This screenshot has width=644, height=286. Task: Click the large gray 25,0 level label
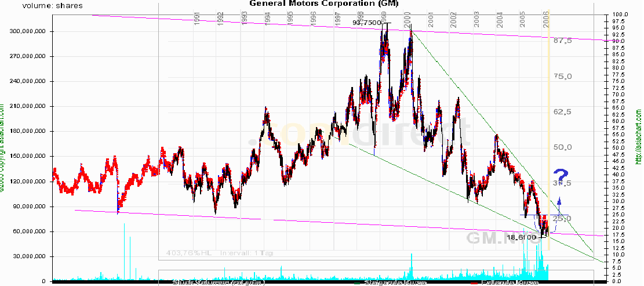tap(562, 219)
